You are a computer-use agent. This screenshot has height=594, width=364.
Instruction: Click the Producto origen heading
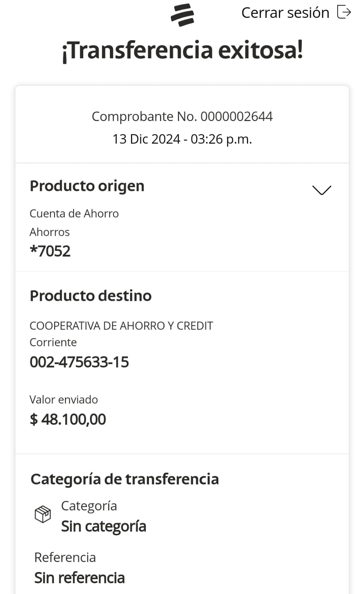coord(87,186)
